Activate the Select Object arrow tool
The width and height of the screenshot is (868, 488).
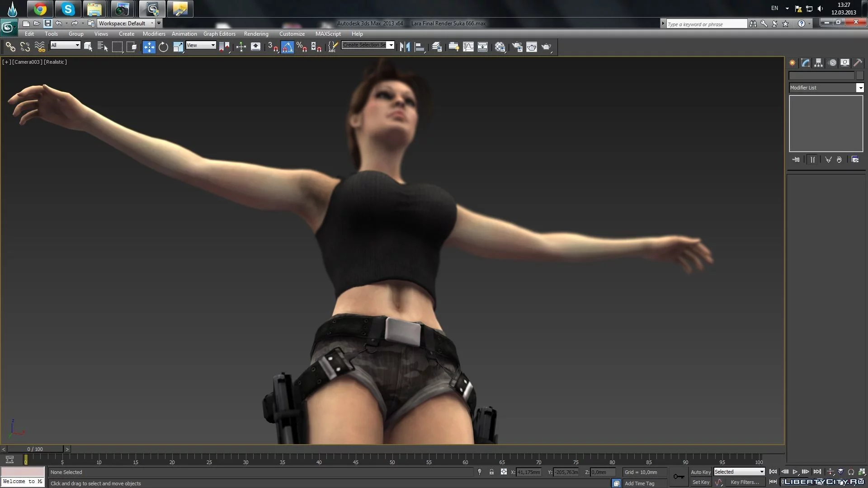(88, 47)
